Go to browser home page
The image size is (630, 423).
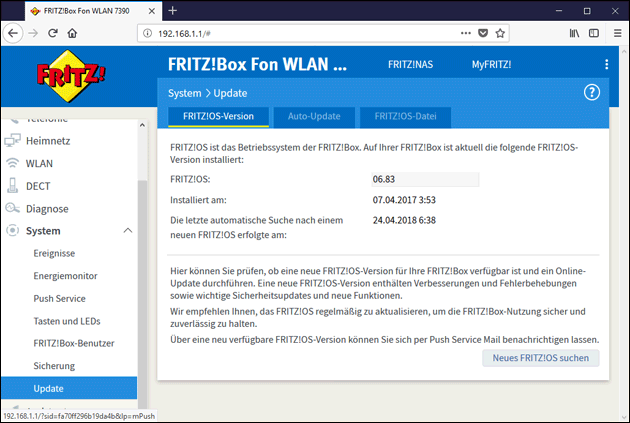pyautogui.click(x=72, y=33)
